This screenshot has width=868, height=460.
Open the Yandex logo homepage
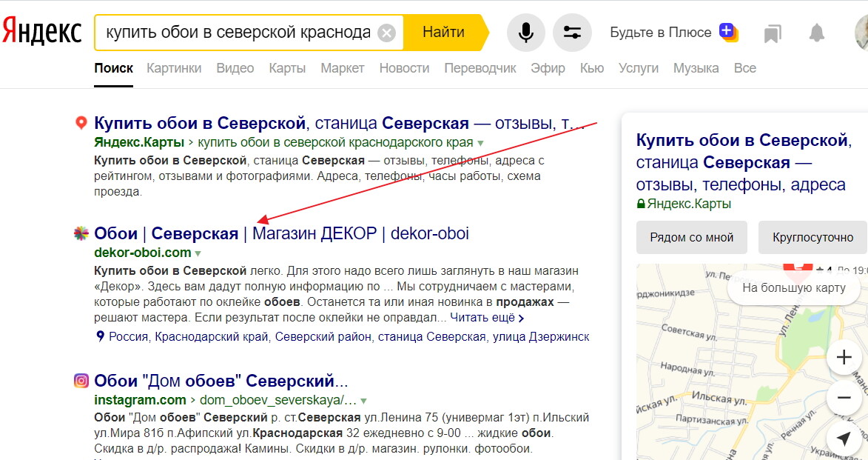coord(41,32)
